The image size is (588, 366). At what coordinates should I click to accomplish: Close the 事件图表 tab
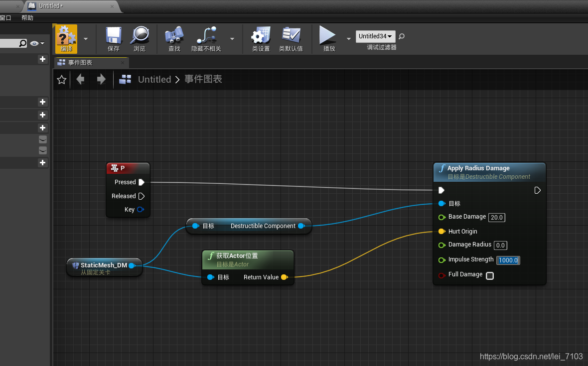123,63
